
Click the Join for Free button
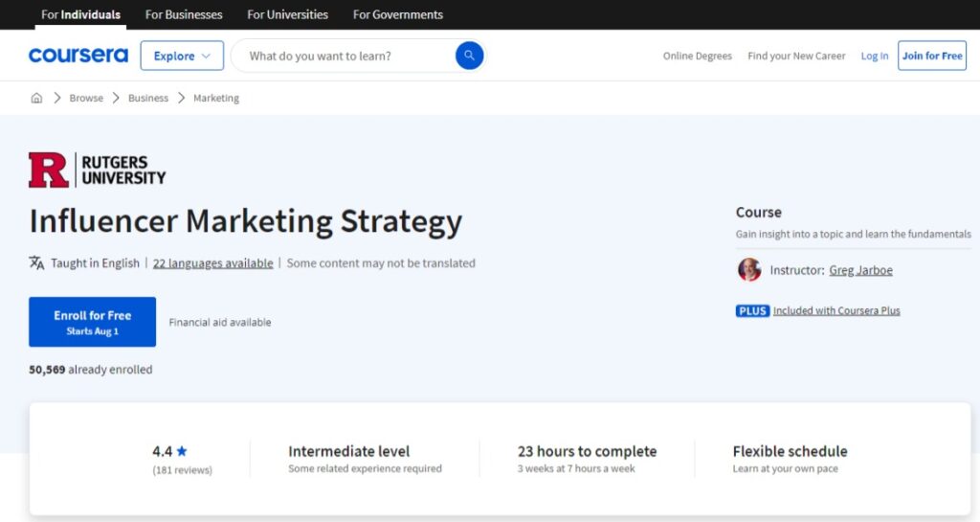click(932, 56)
